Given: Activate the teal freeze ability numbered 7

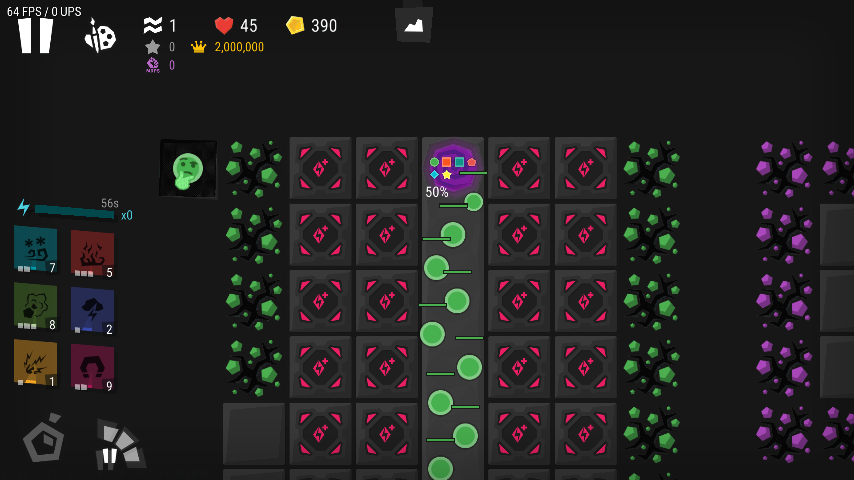Looking at the screenshot, I should click(35, 250).
